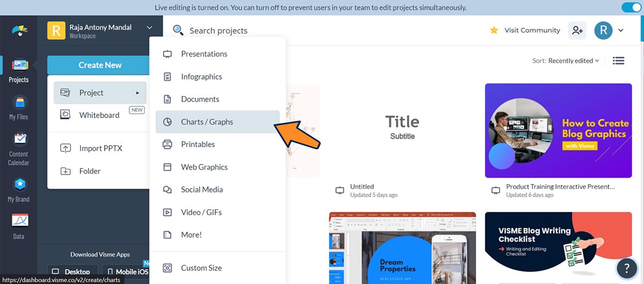Open My Files in the sidebar
Screen dimensions: 644x284
[x=19, y=107]
